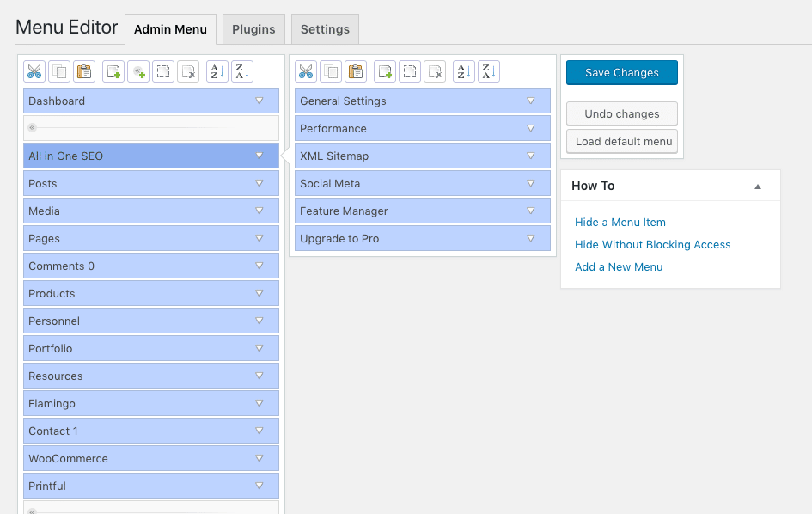Image resolution: width=812 pixels, height=514 pixels.
Task: Click new menu icon in left toolbar
Action: tap(113, 71)
